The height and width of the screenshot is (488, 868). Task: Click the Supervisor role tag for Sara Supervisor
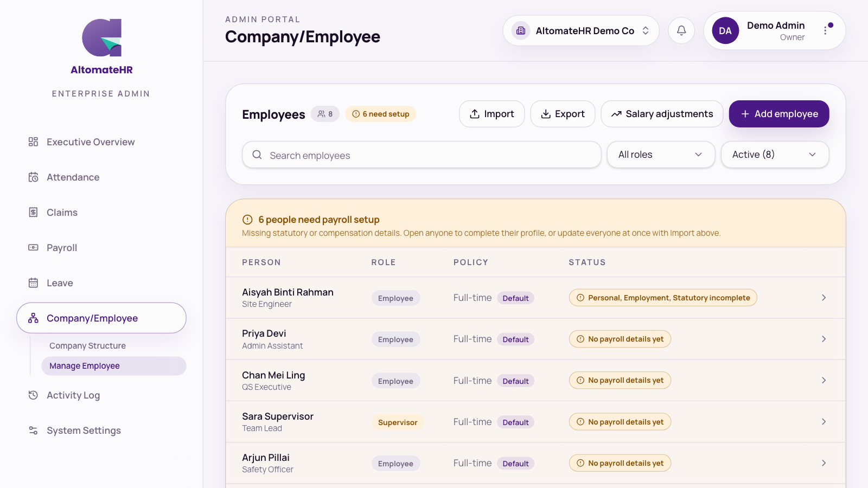point(398,422)
